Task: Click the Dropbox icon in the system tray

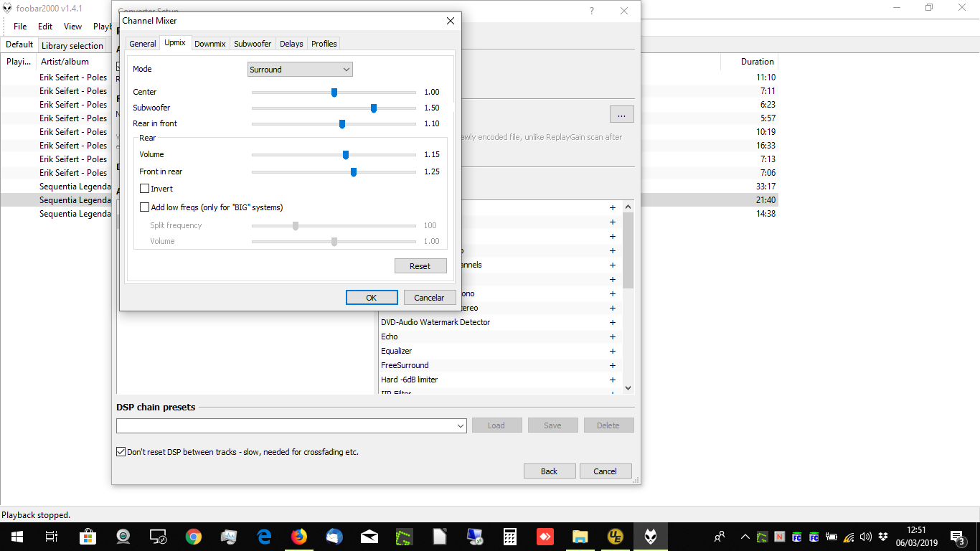Action: click(x=883, y=537)
